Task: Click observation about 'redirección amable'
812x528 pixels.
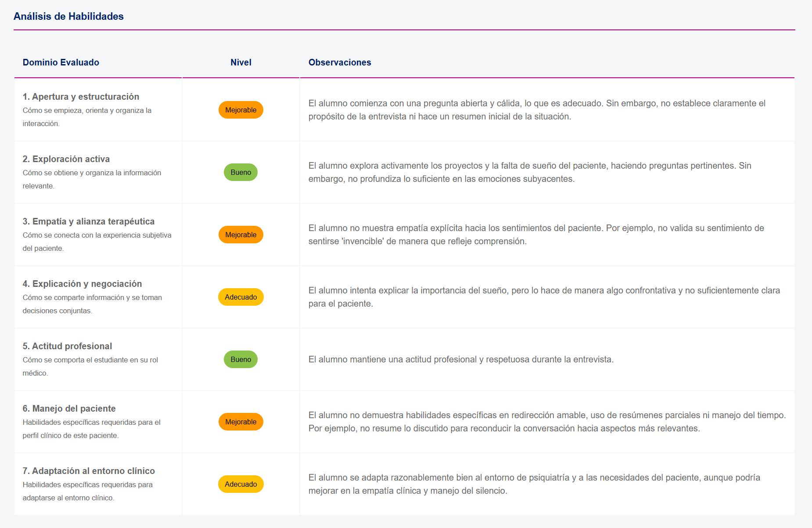Action: click(547, 422)
